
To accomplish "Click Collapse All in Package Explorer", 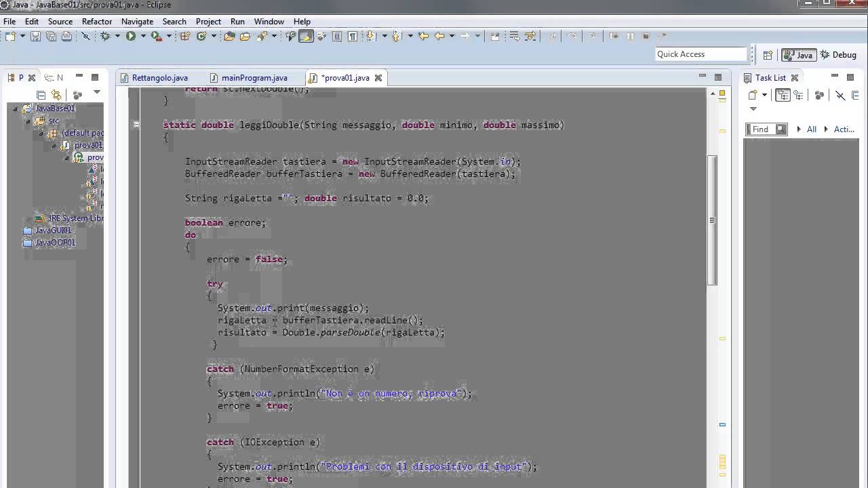I will pos(41,95).
